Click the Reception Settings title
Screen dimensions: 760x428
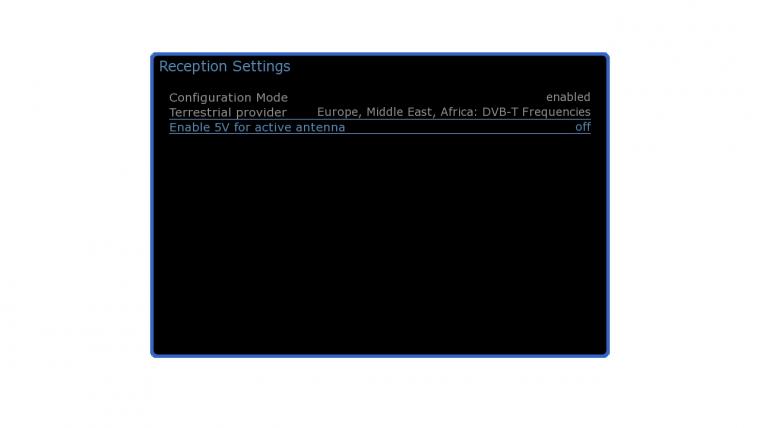[x=224, y=66]
